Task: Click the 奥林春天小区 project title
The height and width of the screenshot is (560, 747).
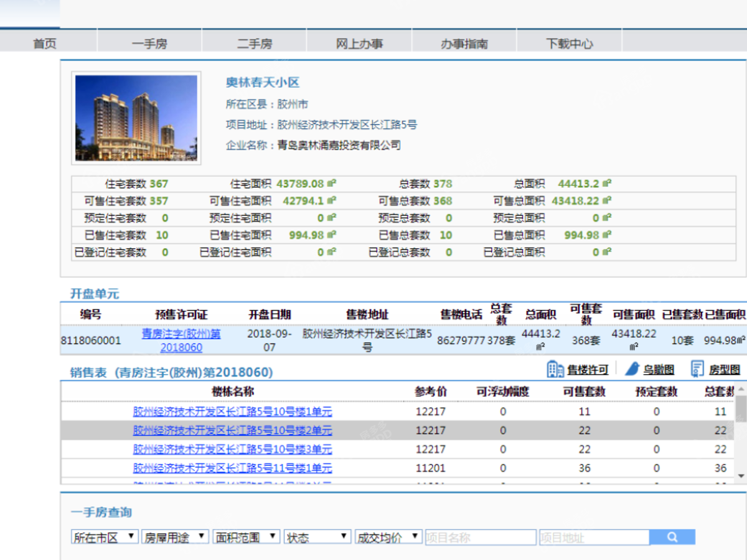Action: pos(263,83)
